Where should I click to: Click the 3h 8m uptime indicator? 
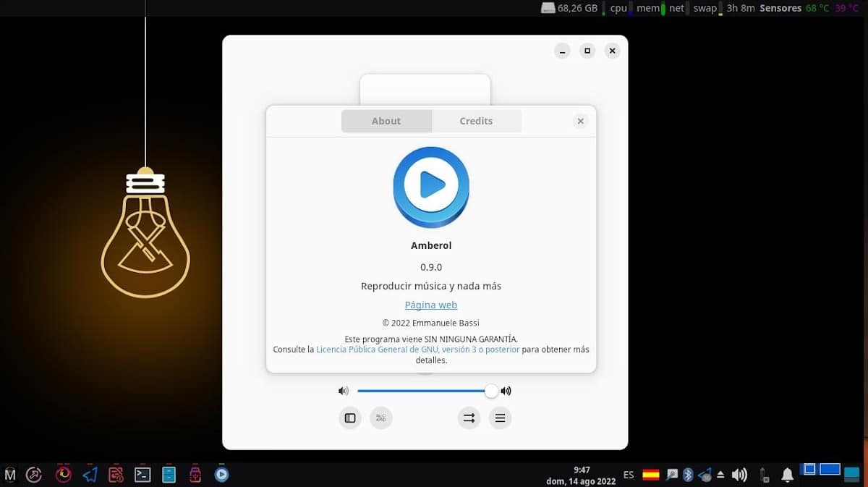[x=741, y=8]
